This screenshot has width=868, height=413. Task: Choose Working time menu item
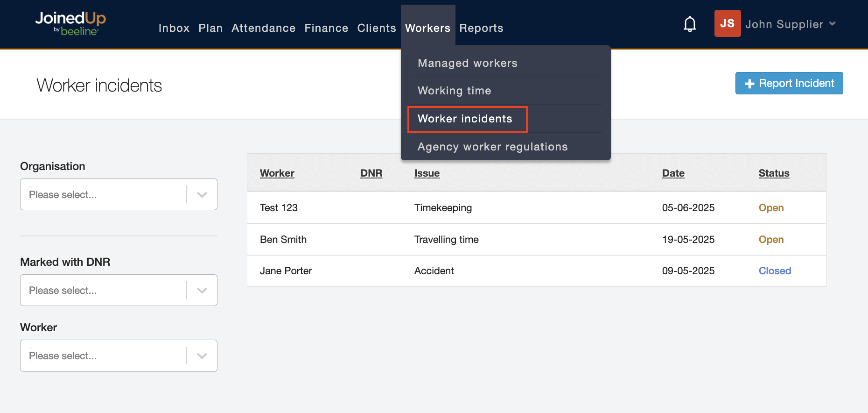[454, 91]
